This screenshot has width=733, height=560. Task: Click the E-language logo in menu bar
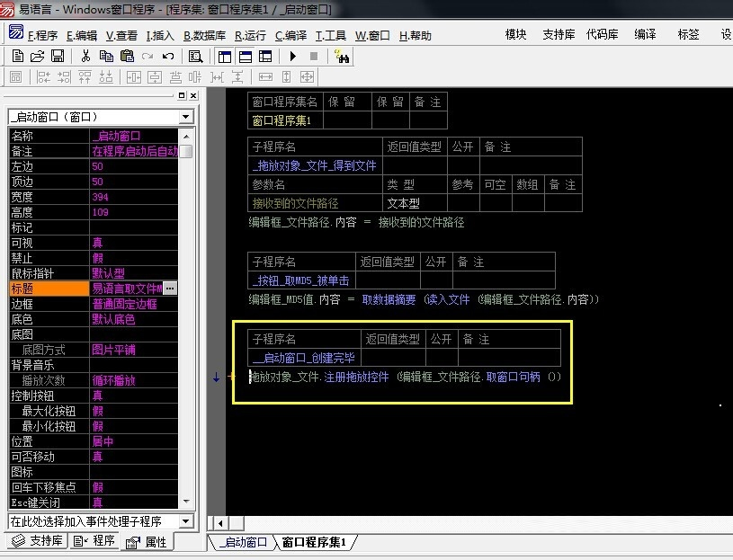[x=16, y=31]
